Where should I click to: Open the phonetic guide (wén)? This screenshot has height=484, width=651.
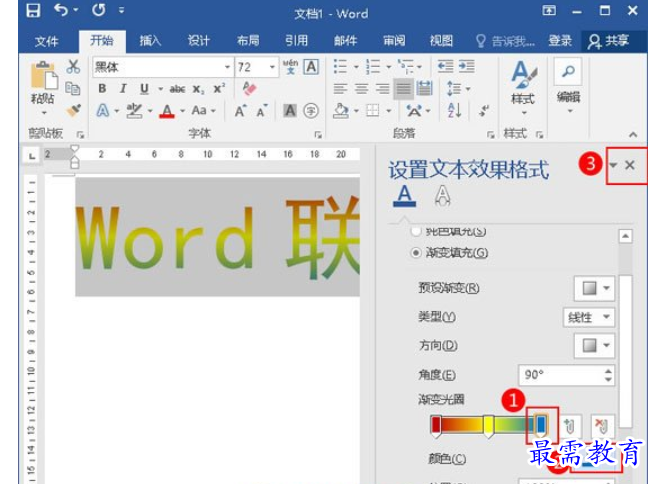click(x=290, y=67)
